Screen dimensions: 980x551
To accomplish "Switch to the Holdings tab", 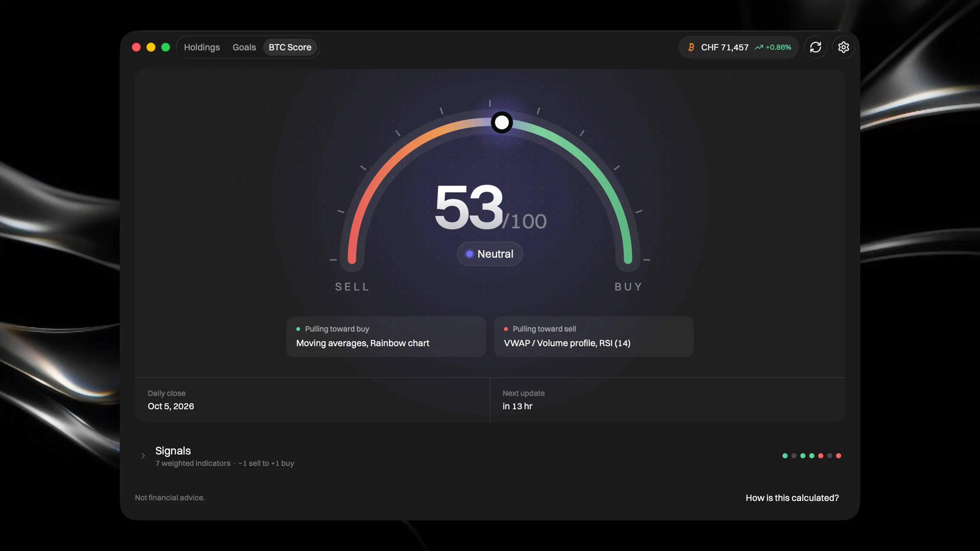I will (x=202, y=47).
